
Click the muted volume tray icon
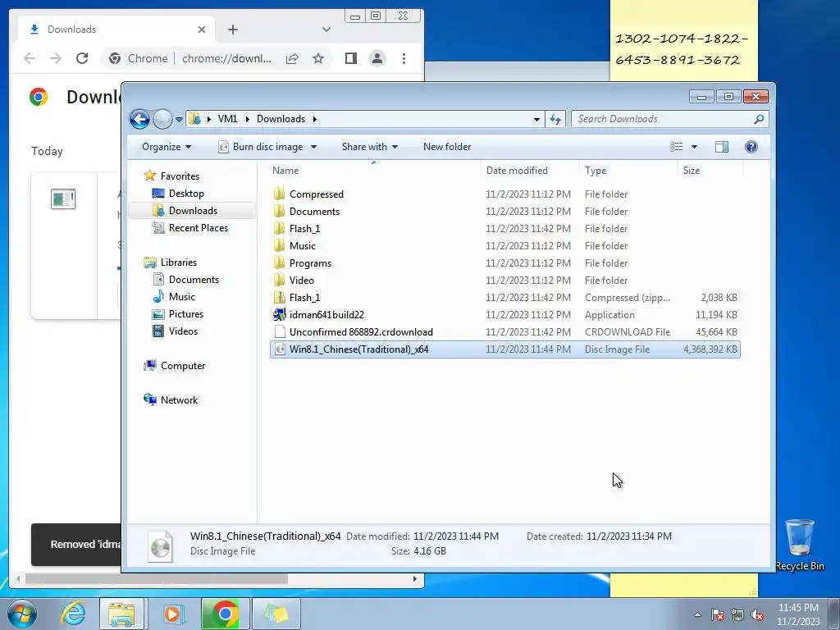coord(757,614)
